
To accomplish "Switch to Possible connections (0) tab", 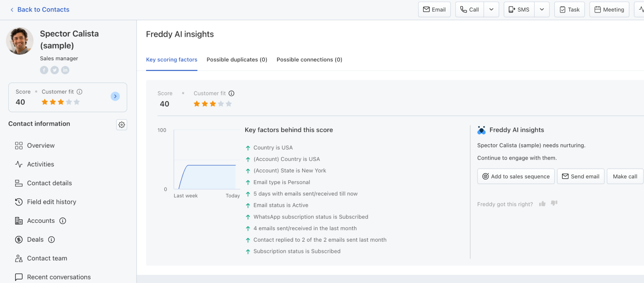I will tap(309, 60).
